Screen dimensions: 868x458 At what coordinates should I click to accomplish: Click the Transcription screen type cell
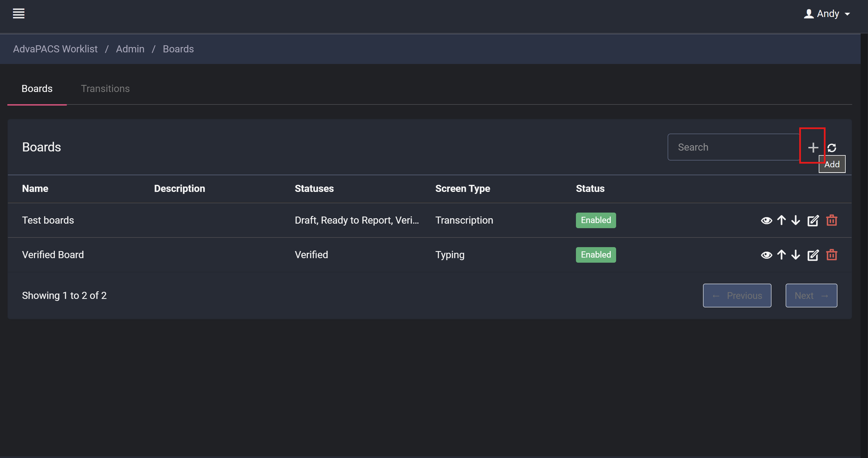pyautogui.click(x=464, y=221)
